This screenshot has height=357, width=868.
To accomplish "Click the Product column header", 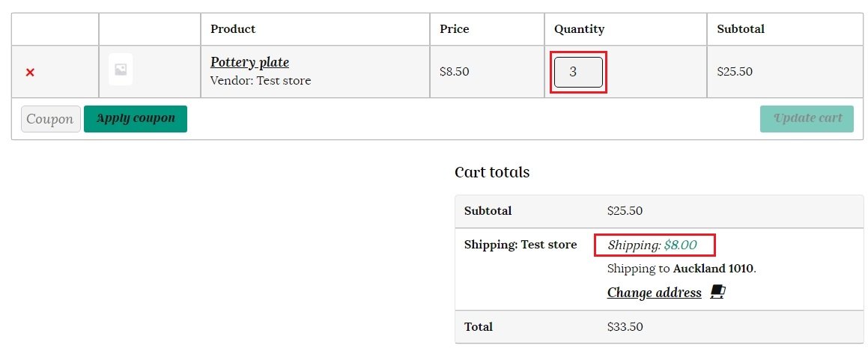I will pyautogui.click(x=233, y=29).
